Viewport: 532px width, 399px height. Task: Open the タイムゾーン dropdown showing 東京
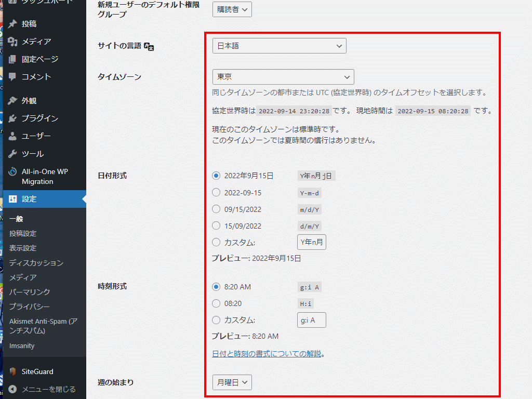pos(283,77)
